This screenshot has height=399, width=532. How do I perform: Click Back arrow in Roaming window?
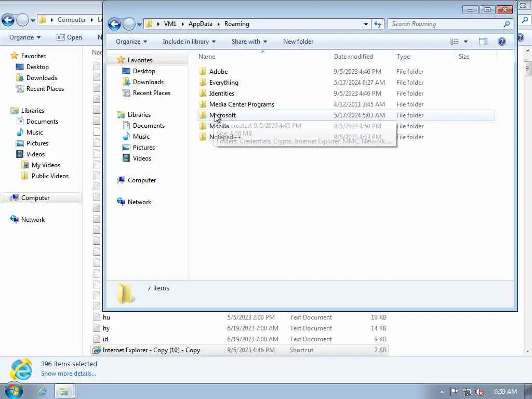coord(114,24)
